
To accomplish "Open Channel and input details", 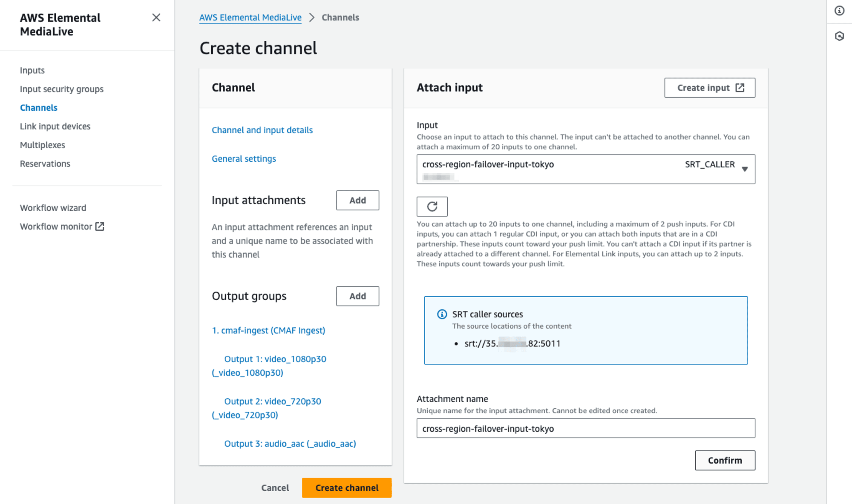I will (x=262, y=130).
